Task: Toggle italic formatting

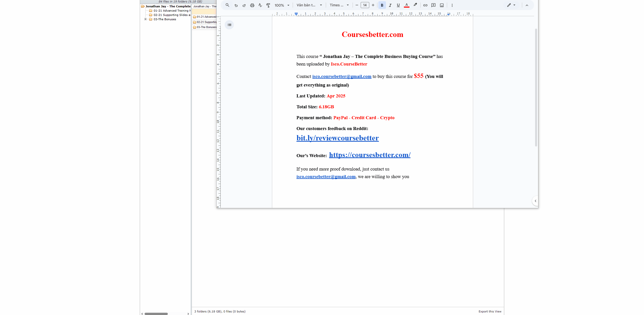Action: (x=390, y=5)
